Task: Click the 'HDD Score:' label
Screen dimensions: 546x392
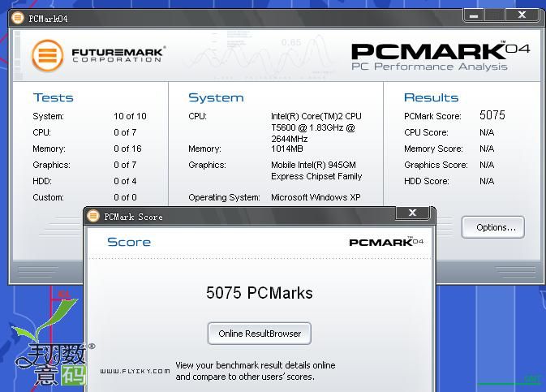Action: [427, 181]
